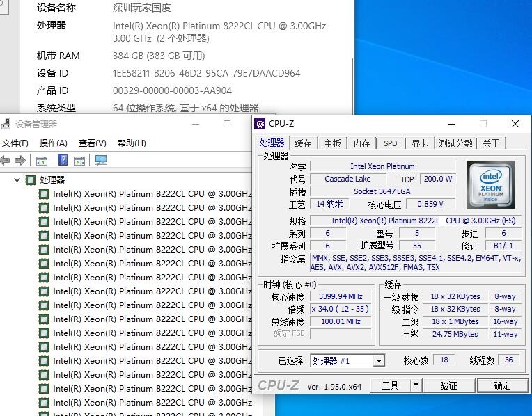532x416 pixels.
Task: Switch to the 缓存 tab in CPU-Z
Action: click(x=303, y=143)
